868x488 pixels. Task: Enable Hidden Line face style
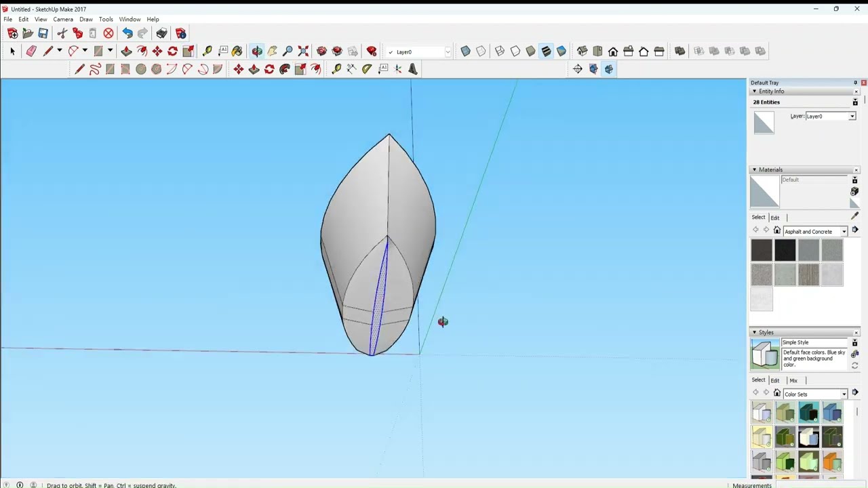click(x=515, y=51)
